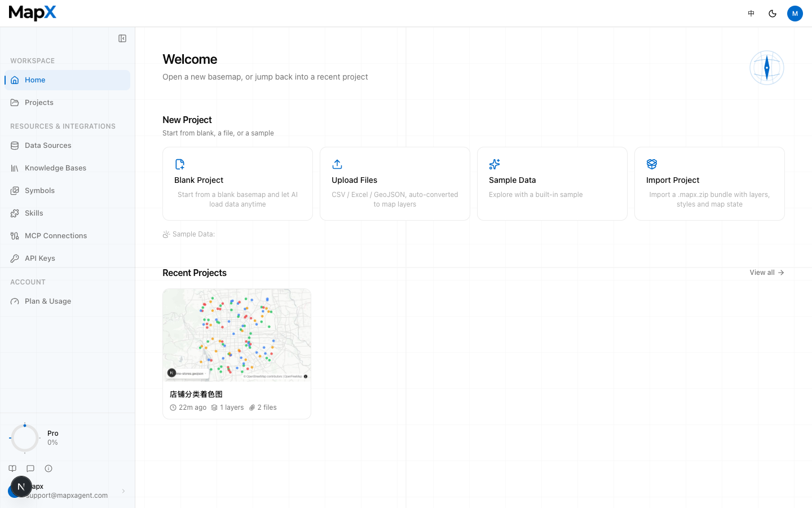Open API Keys page
The width and height of the screenshot is (812, 508).
pos(68,259)
